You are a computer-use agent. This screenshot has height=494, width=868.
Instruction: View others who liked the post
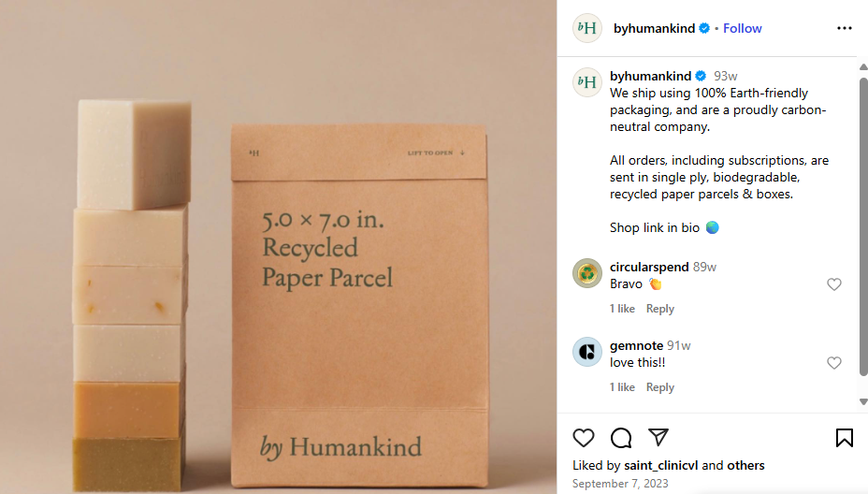(x=745, y=465)
